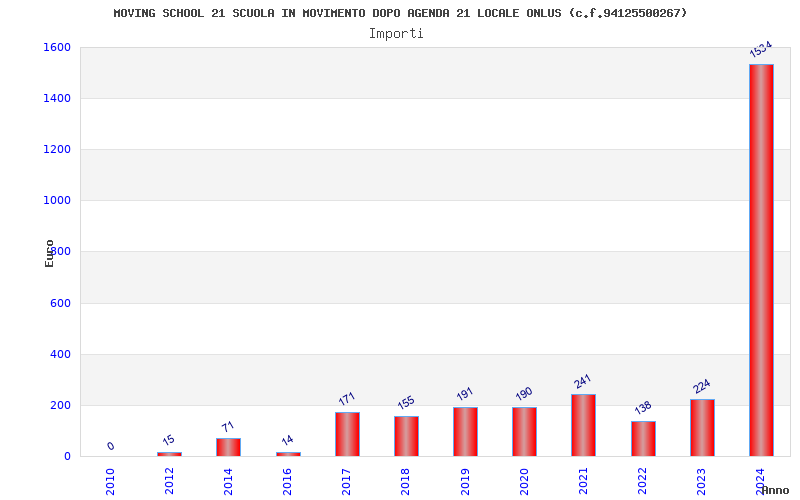Click the y-axis tick 600
Image resolution: width=800 pixels, height=500 pixels.
click(x=61, y=303)
